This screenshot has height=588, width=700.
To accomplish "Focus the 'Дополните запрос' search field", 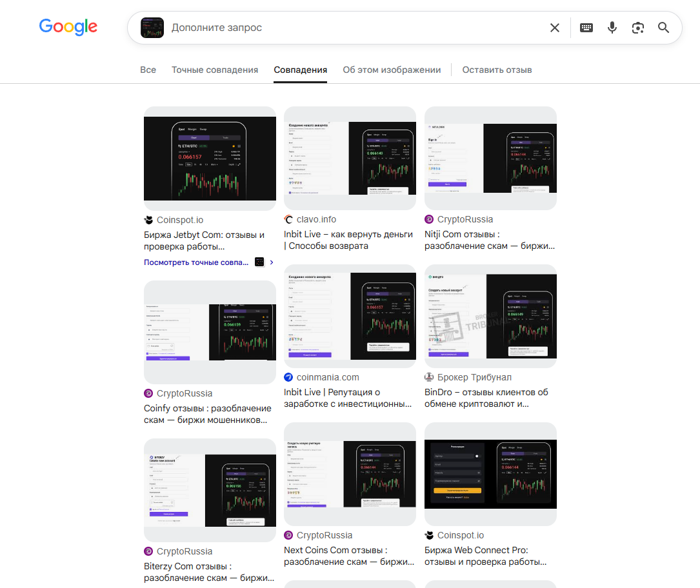I will pos(357,28).
